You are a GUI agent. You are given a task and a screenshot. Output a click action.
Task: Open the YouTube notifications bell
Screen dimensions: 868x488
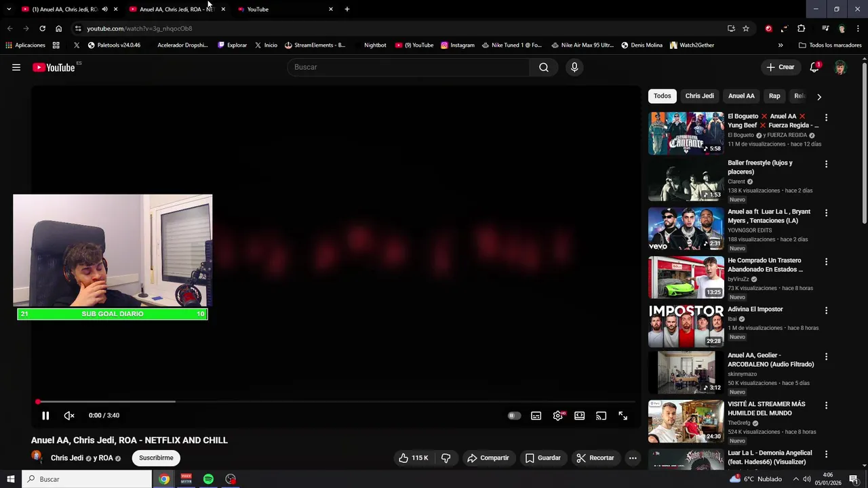(814, 67)
